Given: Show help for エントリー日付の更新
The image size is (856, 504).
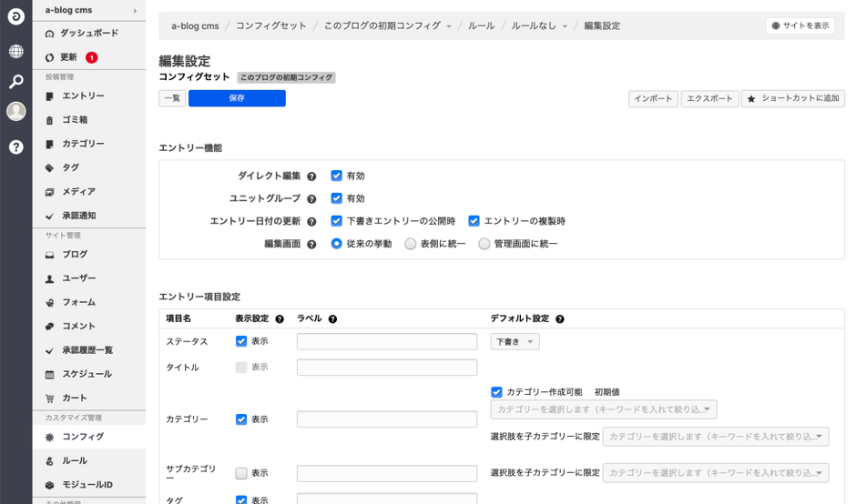Looking at the screenshot, I should click(x=311, y=221).
